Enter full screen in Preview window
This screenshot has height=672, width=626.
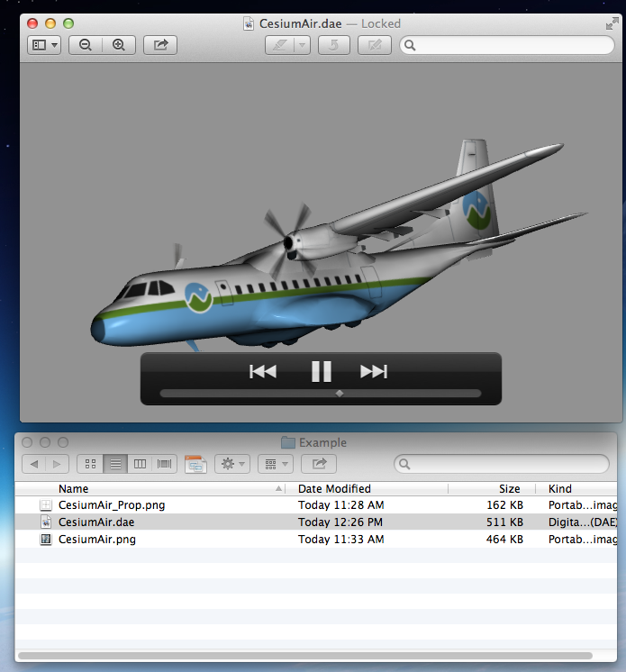[x=612, y=23]
